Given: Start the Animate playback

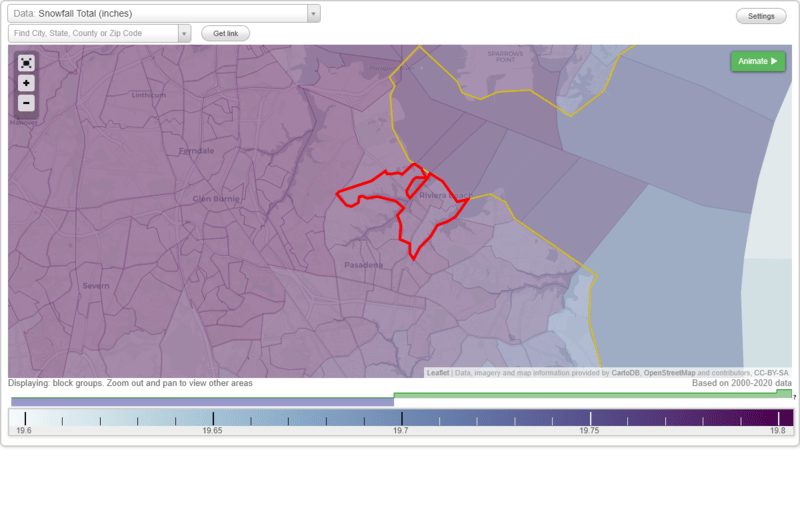Looking at the screenshot, I should (758, 61).
